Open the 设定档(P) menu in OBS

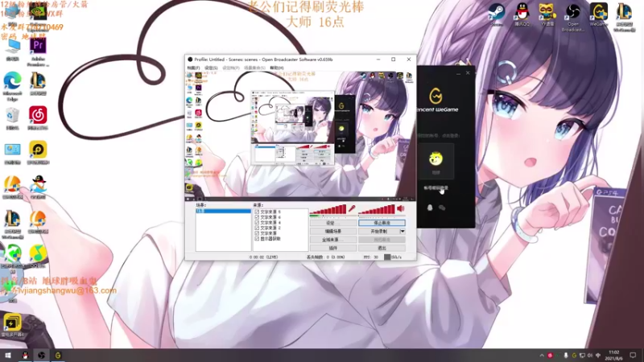(231, 68)
